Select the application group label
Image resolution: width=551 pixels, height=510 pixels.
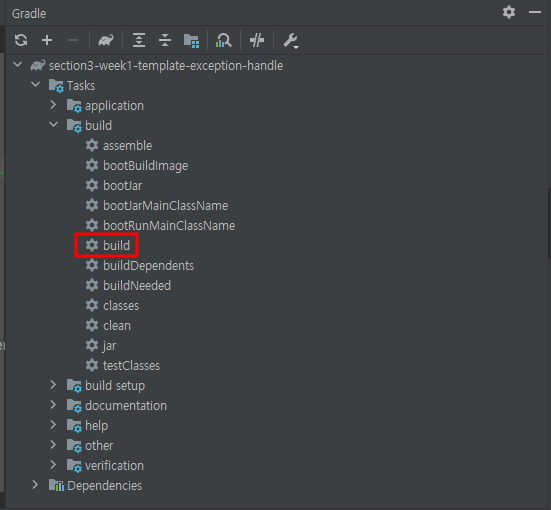pyautogui.click(x=115, y=106)
